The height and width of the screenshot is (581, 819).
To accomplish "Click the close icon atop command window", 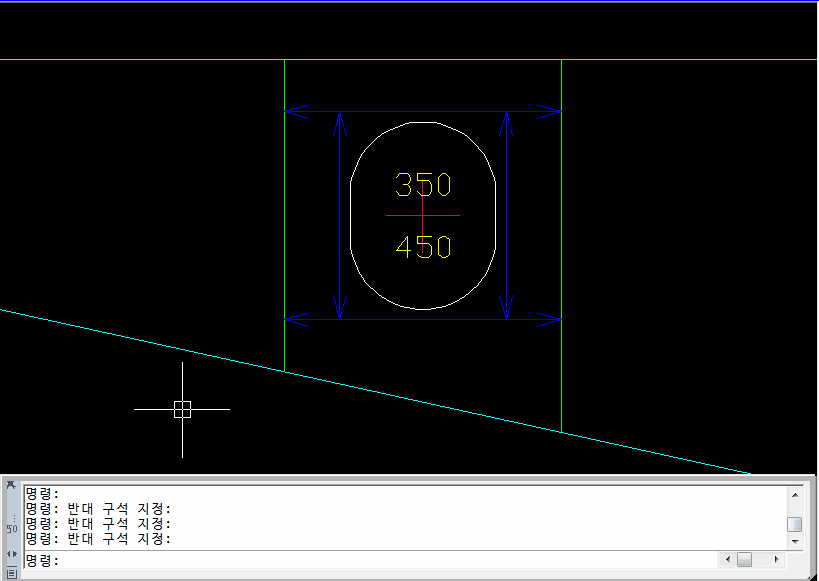I will pyautogui.click(x=11, y=485).
